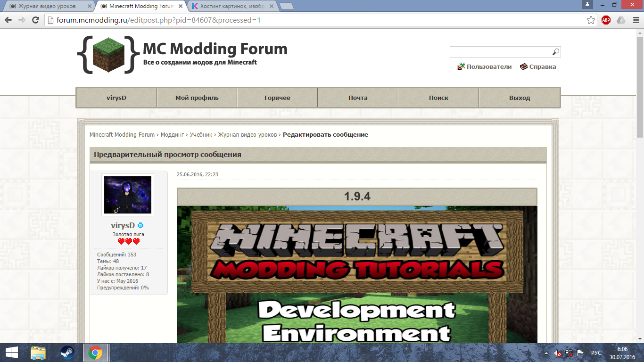Screen dimensions: 644x362
Task: Open the muted volume tray icon
Action: coord(558,353)
